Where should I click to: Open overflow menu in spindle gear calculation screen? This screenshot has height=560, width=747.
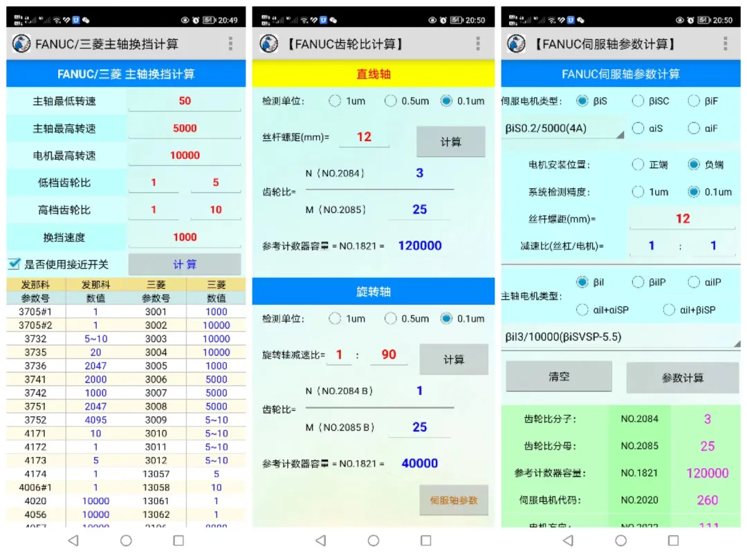point(230,44)
